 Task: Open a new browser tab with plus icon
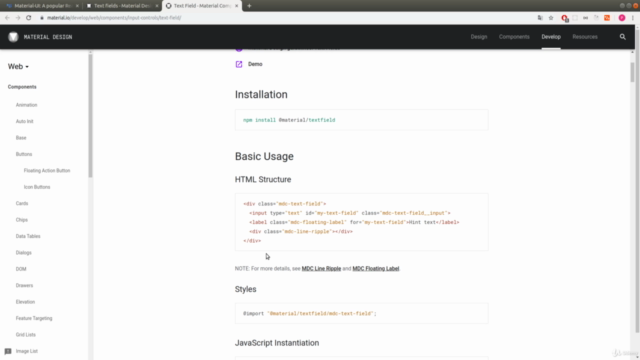(249, 6)
